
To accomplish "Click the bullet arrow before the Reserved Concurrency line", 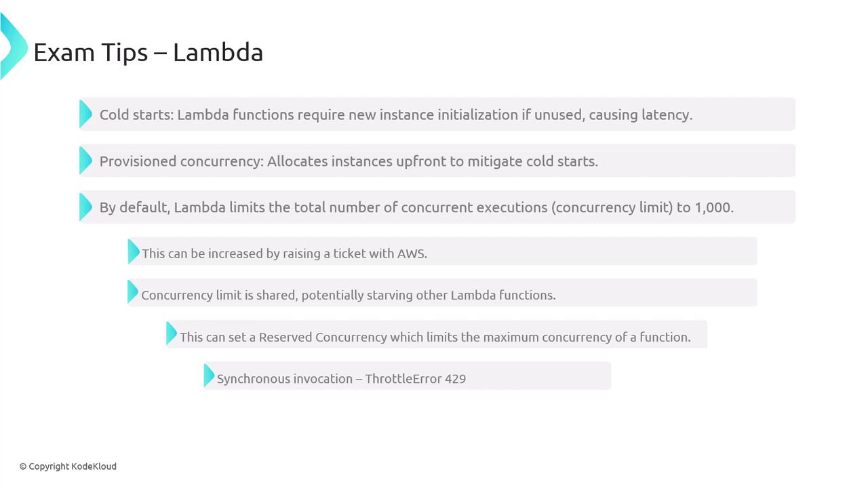I will (172, 333).
